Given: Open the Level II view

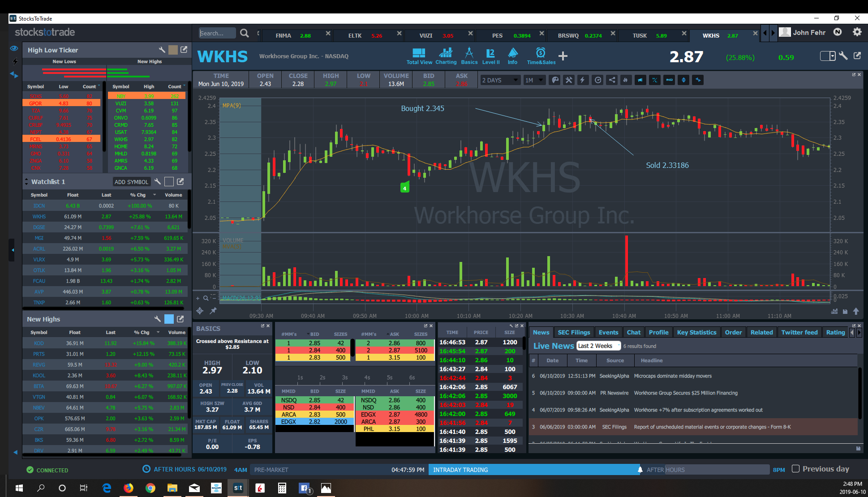Looking at the screenshot, I should coord(490,56).
